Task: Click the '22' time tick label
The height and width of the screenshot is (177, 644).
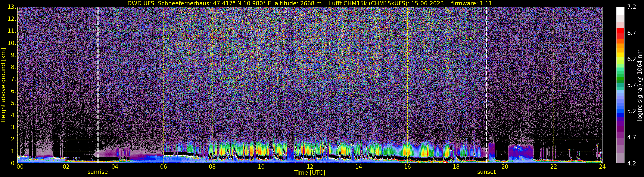Action: click(554, 167)
